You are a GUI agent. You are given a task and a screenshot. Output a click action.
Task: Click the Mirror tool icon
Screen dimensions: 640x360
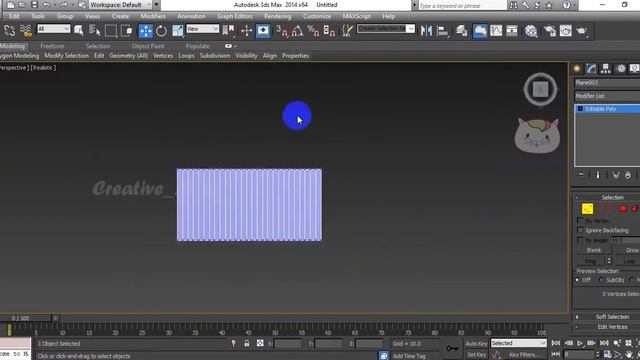click(426, 31)
